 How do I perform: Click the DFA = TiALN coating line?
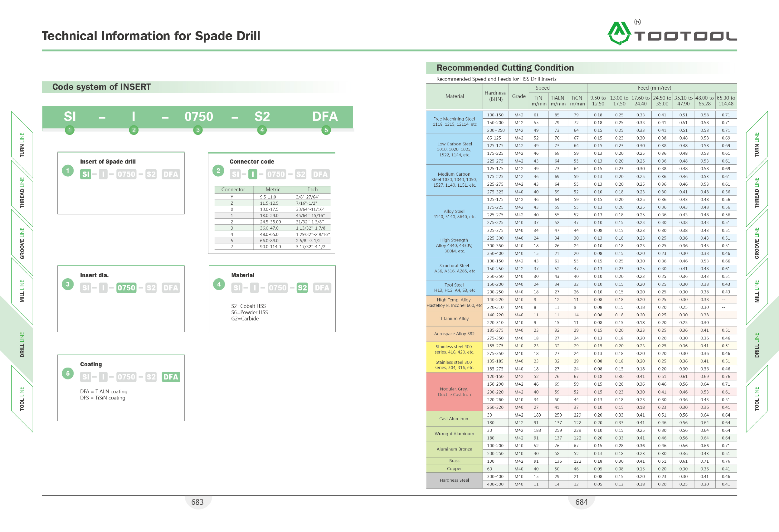pyautogui.click(x=104, y=391)
